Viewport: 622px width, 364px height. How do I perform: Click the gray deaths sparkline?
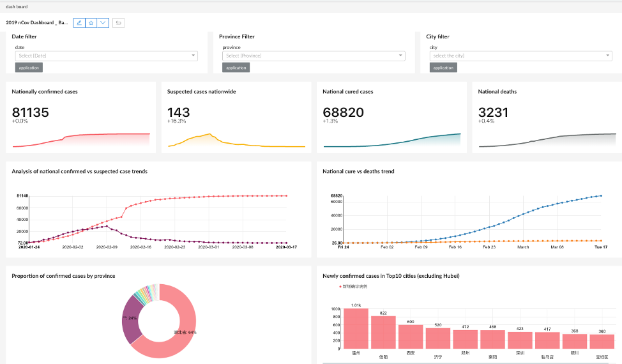pyautogui.click(x=547, y=140)
